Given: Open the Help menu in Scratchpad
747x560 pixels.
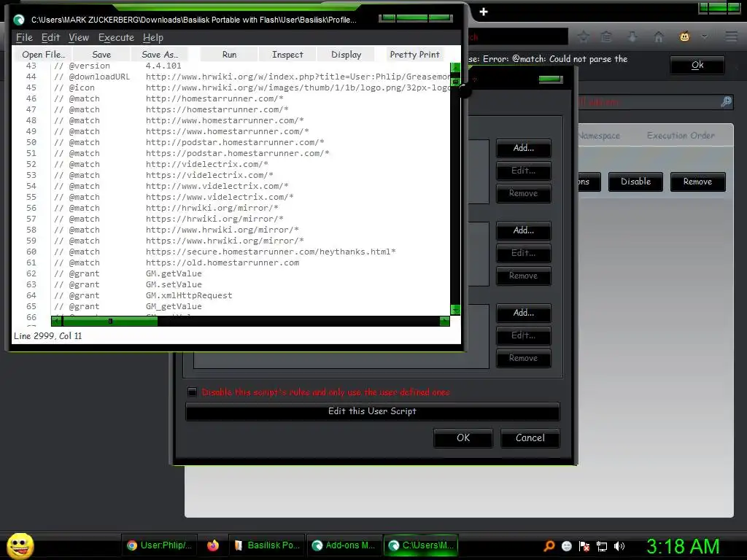Looking at the screenshot, I should [153, 37].
